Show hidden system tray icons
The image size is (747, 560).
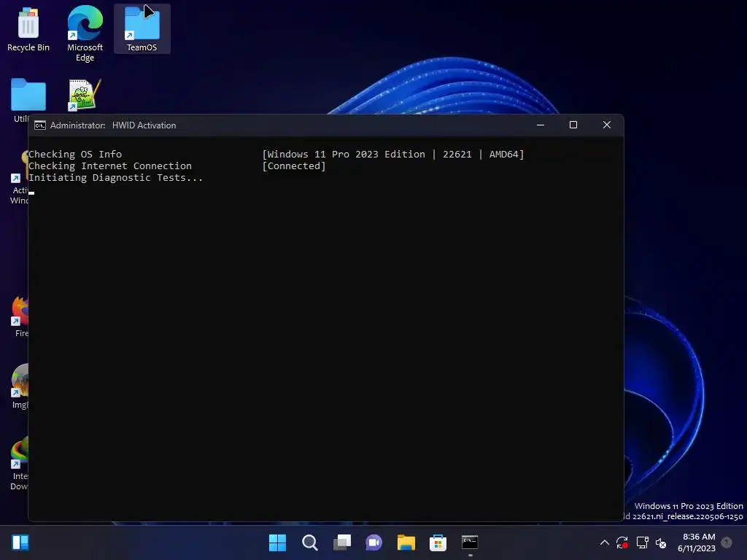coord(604,542)
